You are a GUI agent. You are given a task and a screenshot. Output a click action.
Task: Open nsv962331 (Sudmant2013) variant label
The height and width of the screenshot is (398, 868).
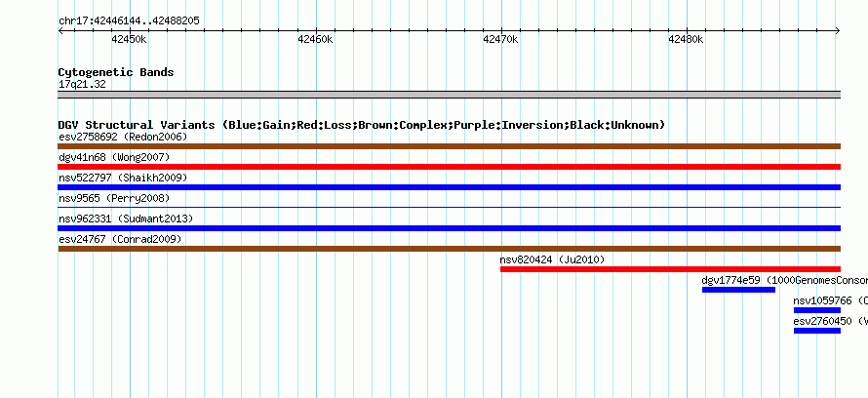(x=126, y=219)
